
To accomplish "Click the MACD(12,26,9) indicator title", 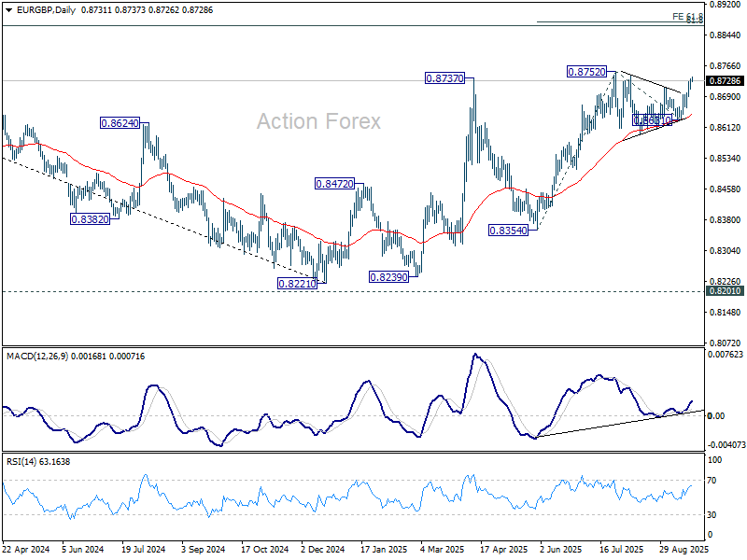I will tap(37, 357).
